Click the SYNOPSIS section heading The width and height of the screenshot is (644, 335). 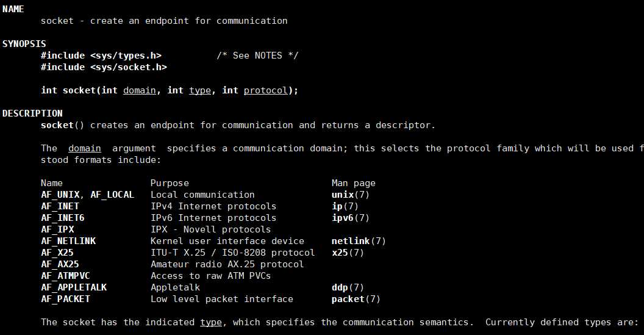click(x=24, y=44)
